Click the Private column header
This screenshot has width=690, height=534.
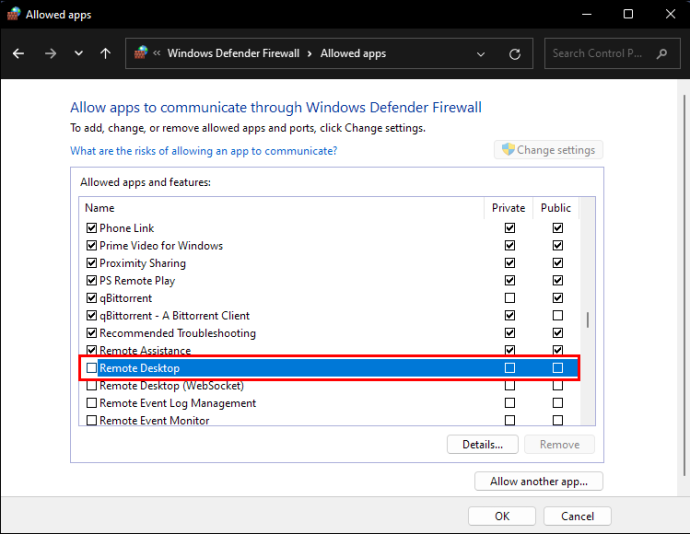tap(508, 208)
